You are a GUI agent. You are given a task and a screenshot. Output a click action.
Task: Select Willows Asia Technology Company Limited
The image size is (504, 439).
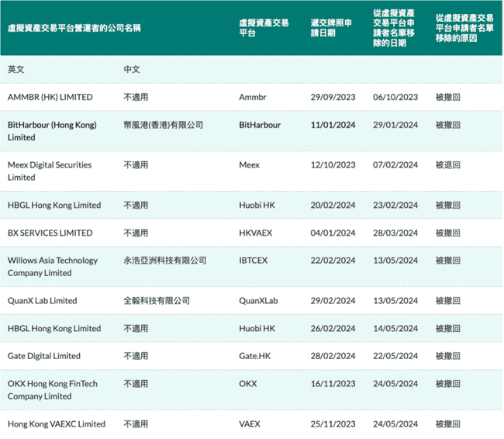click(x=53, y=267)
